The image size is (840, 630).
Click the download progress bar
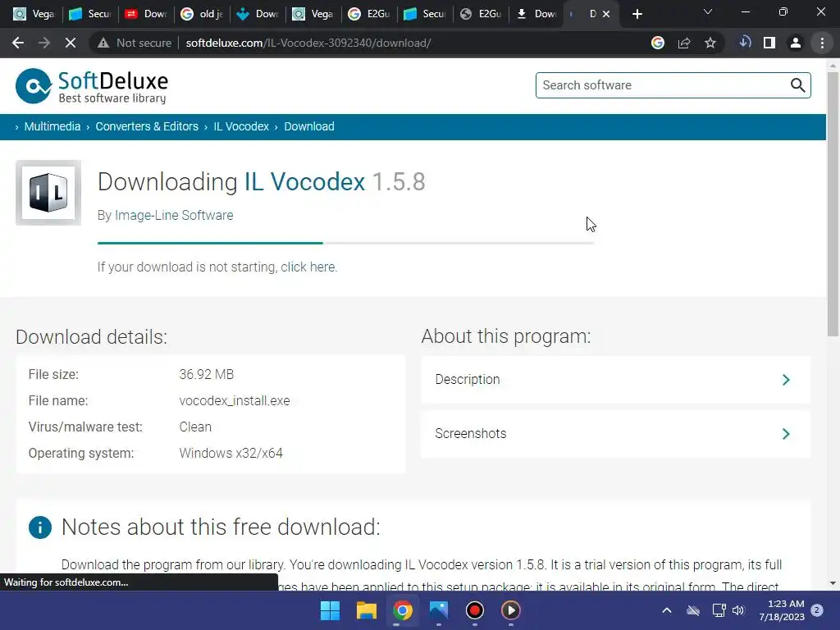(345, 243)
